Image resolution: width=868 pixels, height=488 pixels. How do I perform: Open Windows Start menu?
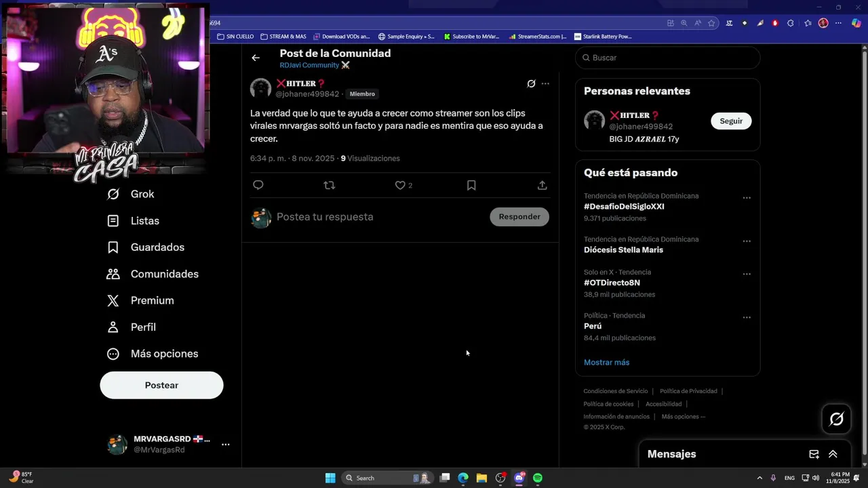330,478
